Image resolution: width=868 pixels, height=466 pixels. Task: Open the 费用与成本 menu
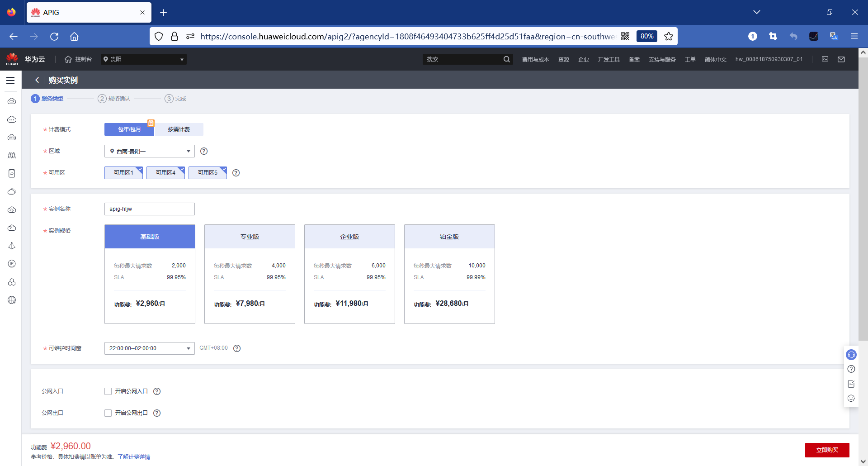coord(535,59)
